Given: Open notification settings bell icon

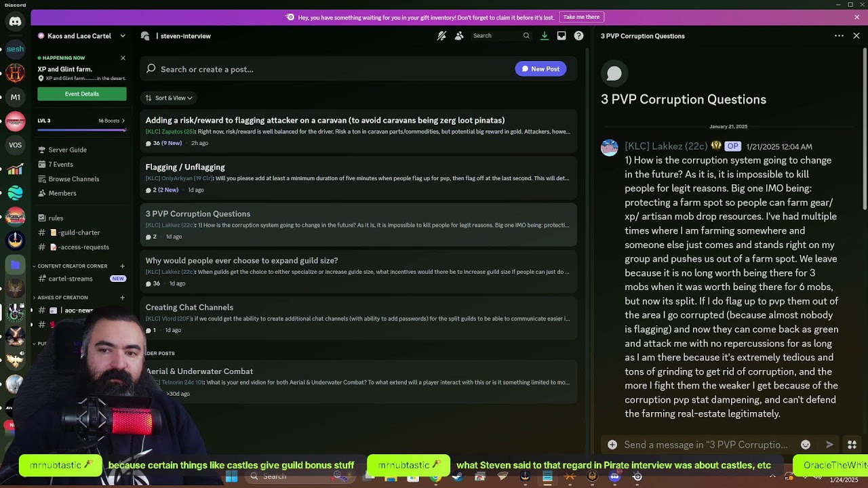Looking at the screenshot, I should click(x=441, y=36).
